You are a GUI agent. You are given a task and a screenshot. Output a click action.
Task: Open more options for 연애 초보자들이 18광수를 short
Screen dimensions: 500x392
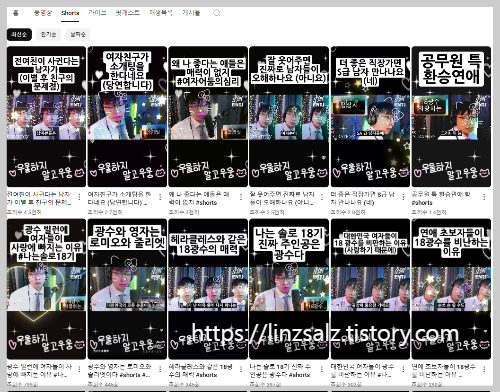[x=484, y=369]
